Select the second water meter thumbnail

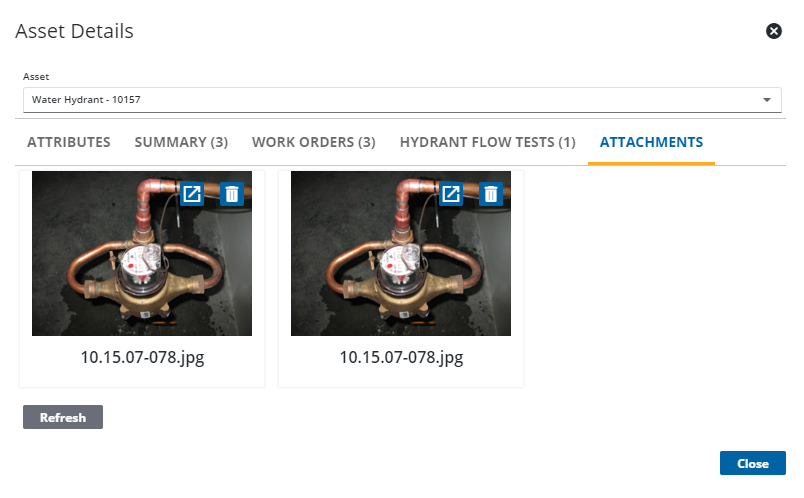[x=401, y=253]
